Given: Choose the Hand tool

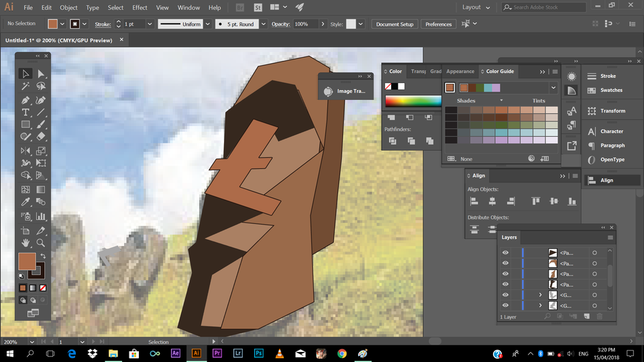Looking at the screenshot, I should [x=25, y=243].
